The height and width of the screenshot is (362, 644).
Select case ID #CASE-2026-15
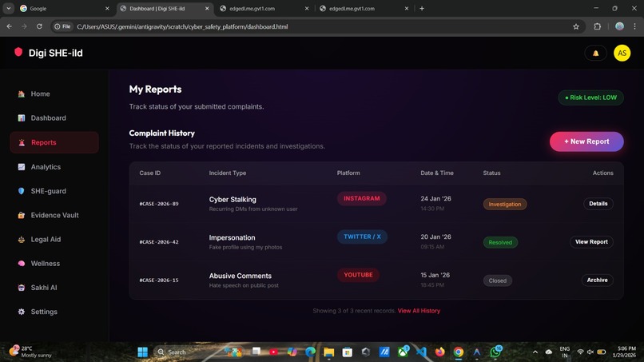pos(159,280)
